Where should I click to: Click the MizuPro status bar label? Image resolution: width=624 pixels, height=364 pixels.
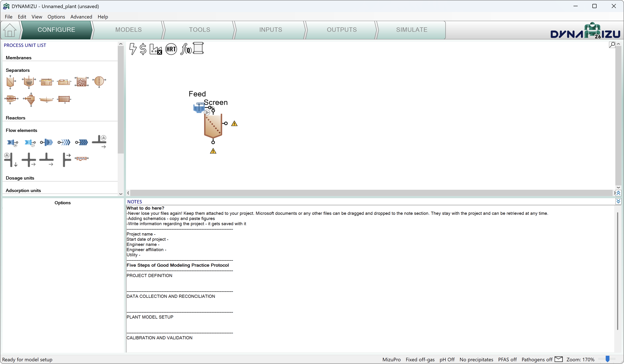pyautogui.click(x=391, y=359)
